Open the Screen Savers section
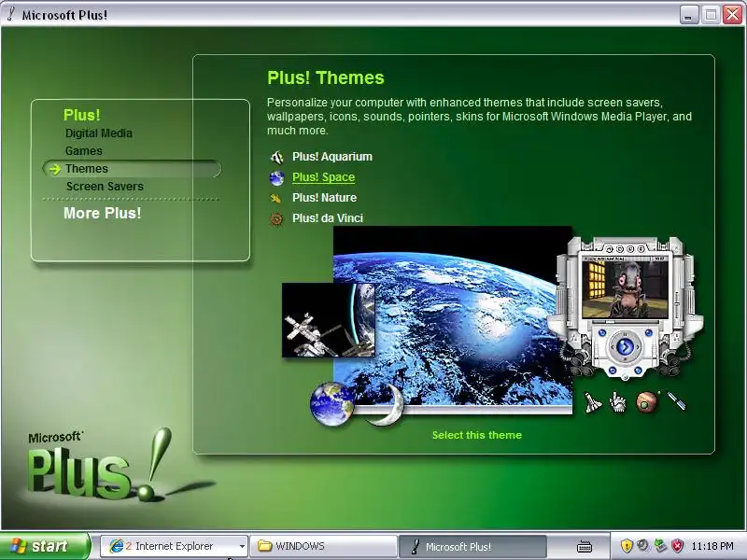 pos(105,186)
